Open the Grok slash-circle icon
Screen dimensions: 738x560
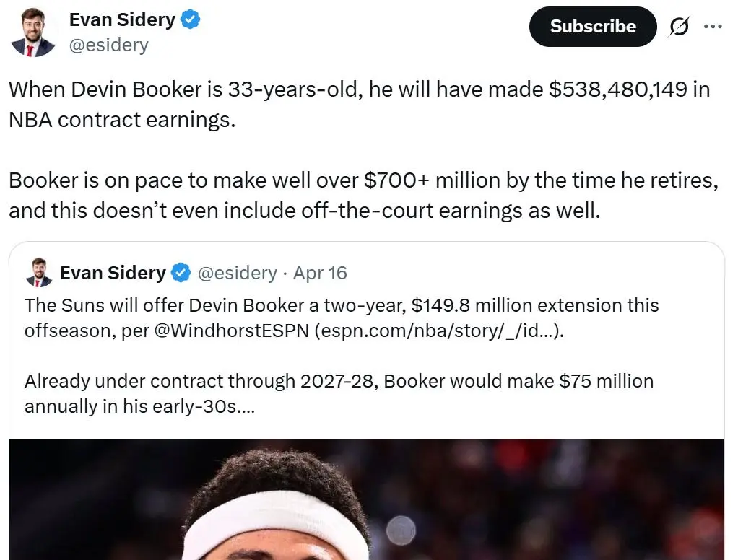(680, 26)
